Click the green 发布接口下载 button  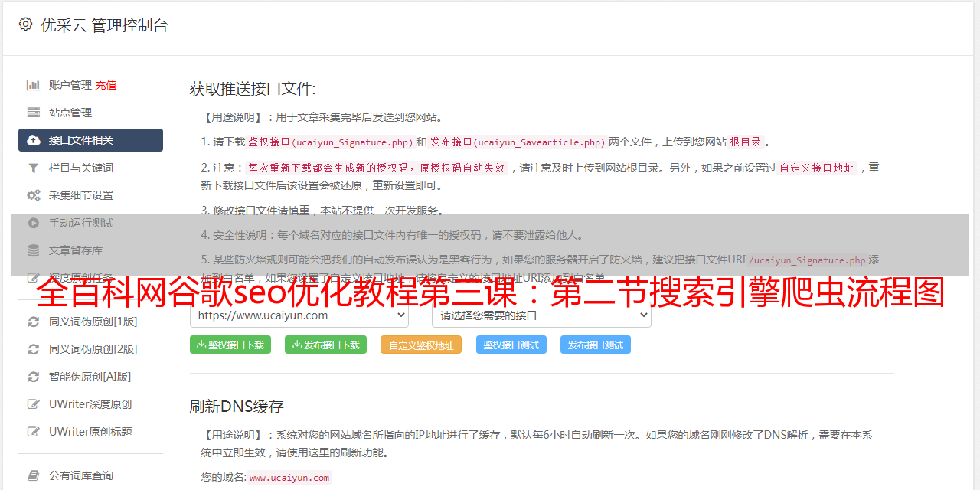pyautogui.click(x=325, y=345)
